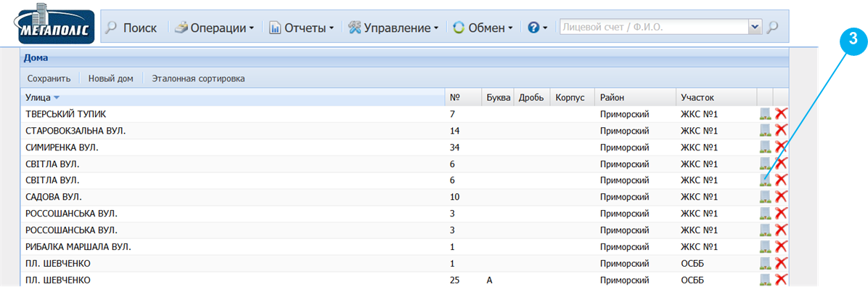The width and height of the screenshot is (868, 287).
Task: Open the Обмен menu
Action: pyautogui.click(x=483, y=28)
